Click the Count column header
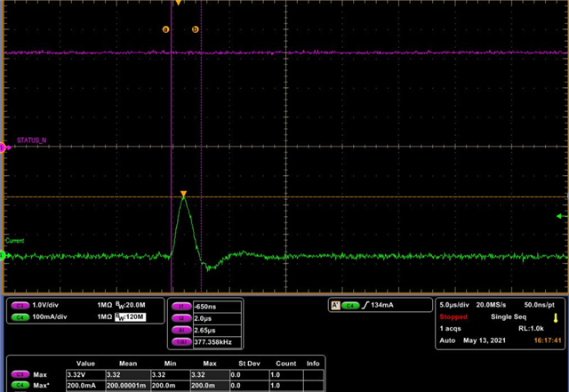The image size is (569, 392). point(286,364)
